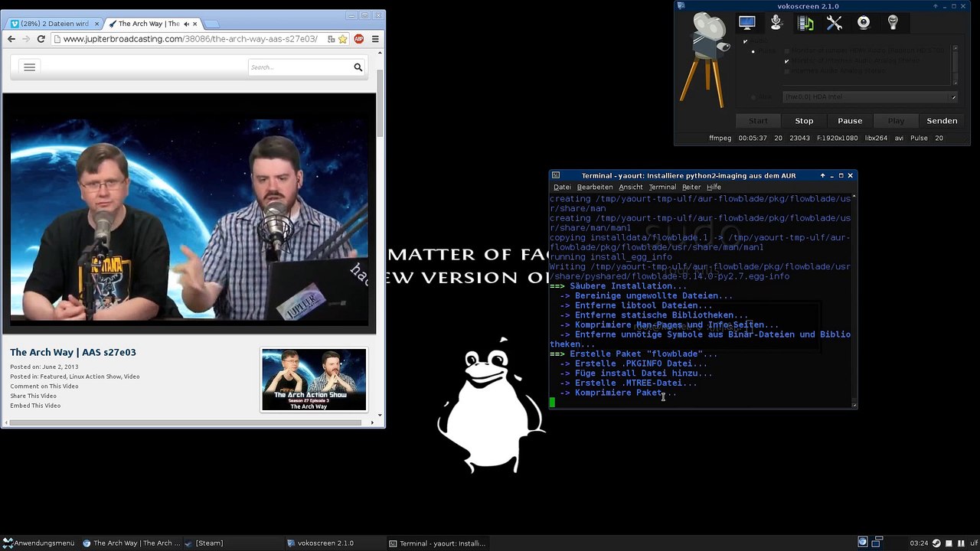
Task: Open the Terminal menu in terminal window
Action: coord(662,187)
